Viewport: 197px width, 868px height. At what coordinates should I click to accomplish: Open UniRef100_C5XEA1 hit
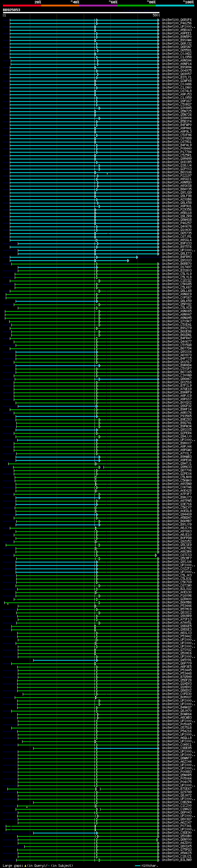point(176,325)
